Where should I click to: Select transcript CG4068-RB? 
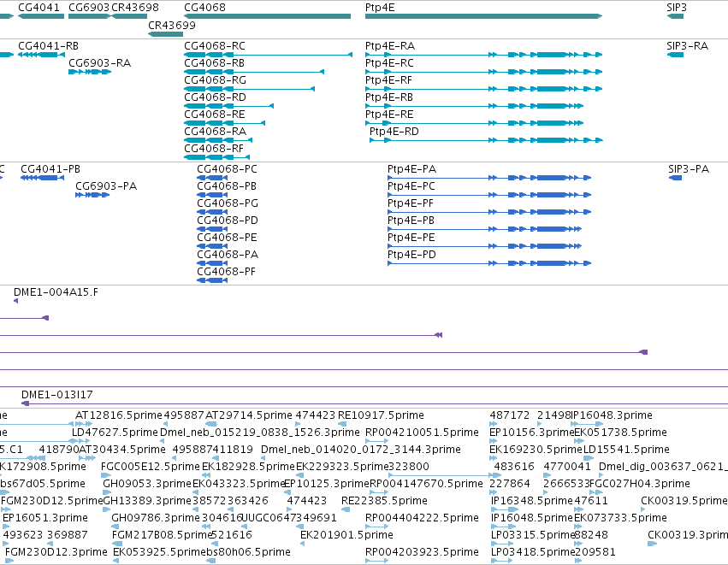point(215,63)
